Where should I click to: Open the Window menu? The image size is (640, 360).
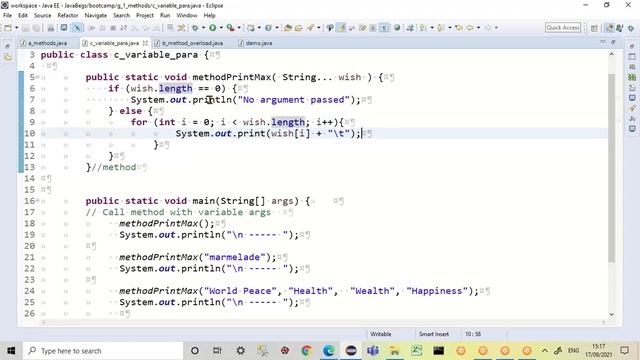[x=187, y=16]
